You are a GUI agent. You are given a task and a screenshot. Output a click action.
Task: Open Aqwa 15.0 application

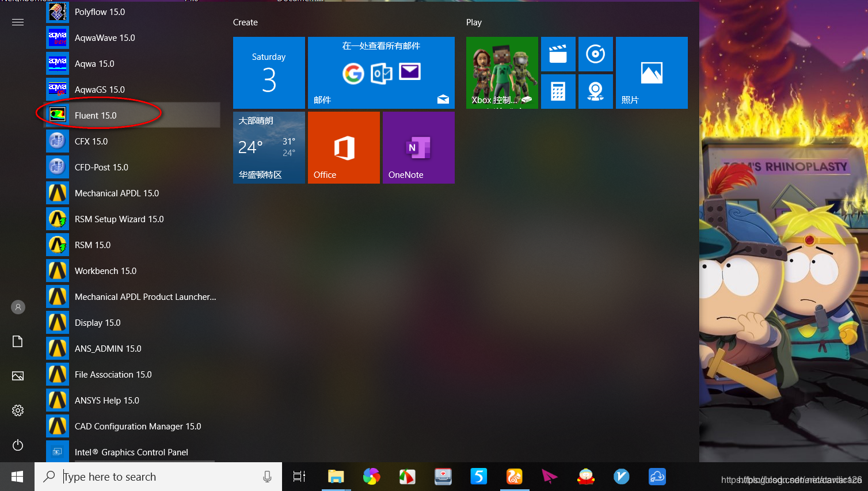coord(132,63)
